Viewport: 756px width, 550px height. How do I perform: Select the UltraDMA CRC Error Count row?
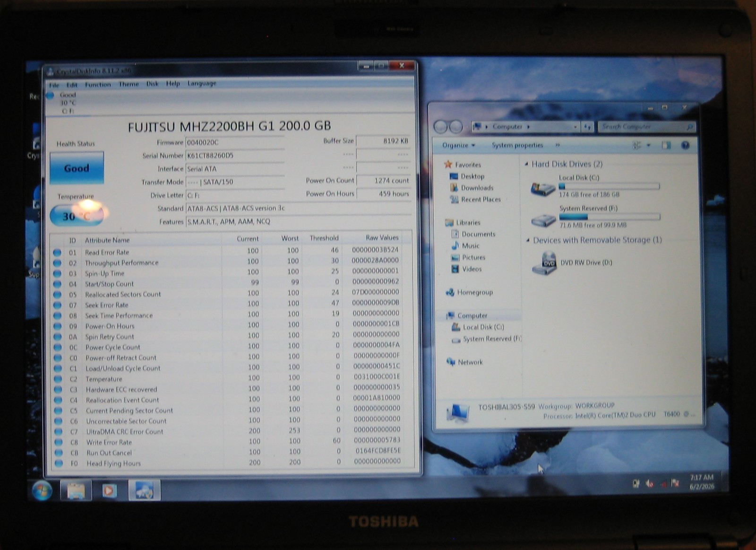[x=232, y=431]
